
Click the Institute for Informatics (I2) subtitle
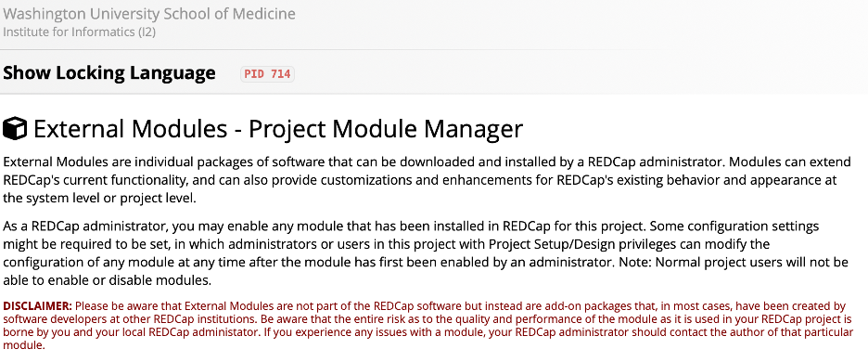pos(79,32)
